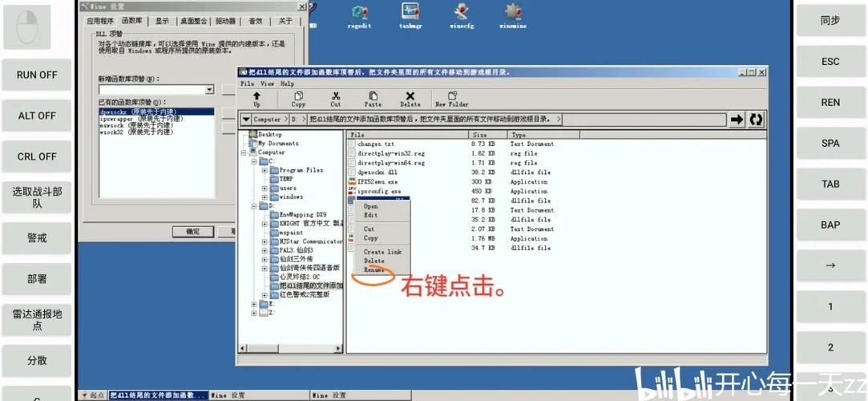The height and width of the screenshot is (401, 868).
Task: Toggle the ALT OFF key
Action: coord(37,115)
